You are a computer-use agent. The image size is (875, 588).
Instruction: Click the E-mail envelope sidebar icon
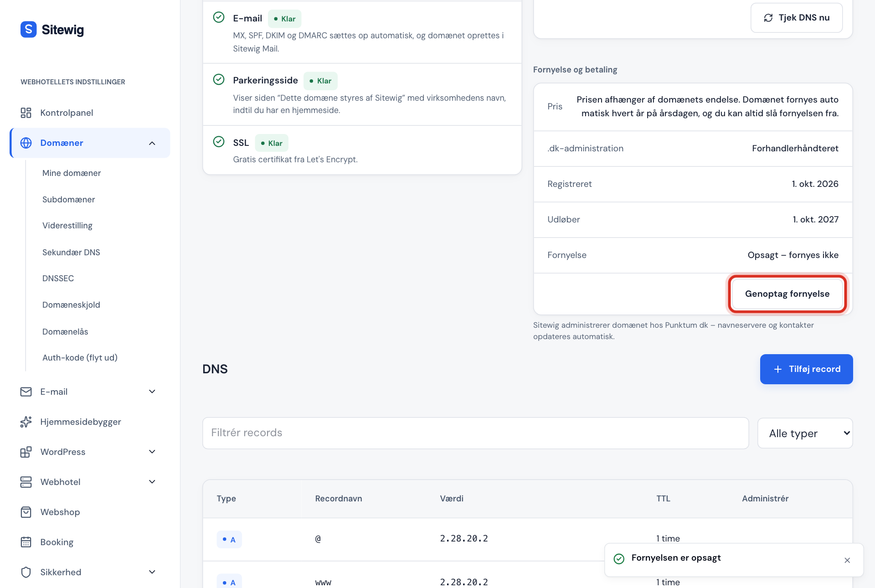coord(26,392)
